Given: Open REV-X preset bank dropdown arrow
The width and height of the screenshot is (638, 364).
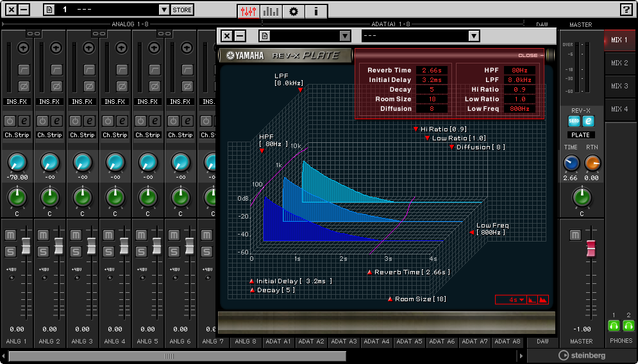Looking at the screenshot, I should [x=345, y=36].
